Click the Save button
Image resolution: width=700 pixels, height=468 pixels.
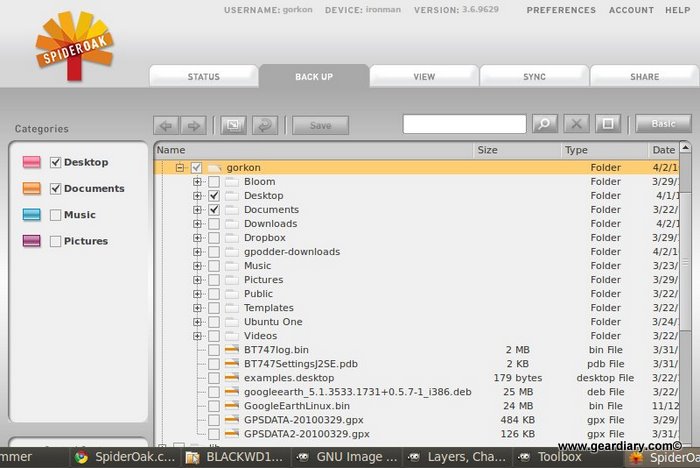click(321, 125)
